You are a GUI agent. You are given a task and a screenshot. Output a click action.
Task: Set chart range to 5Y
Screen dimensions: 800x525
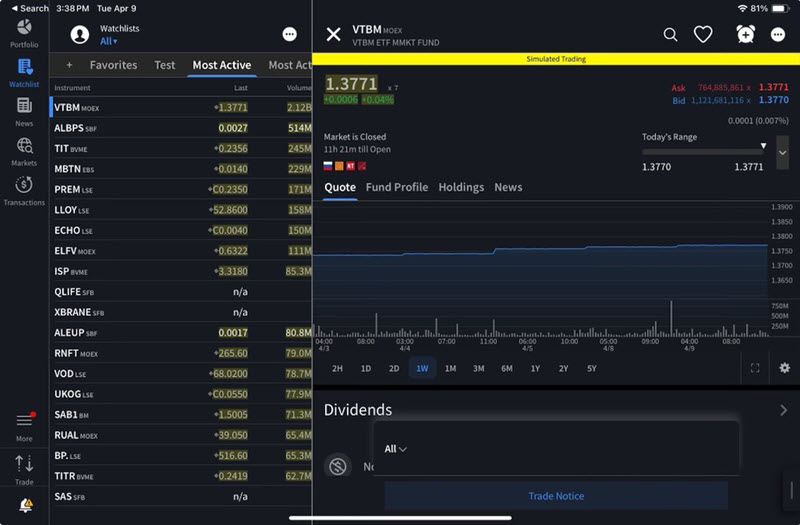point(592,368)
